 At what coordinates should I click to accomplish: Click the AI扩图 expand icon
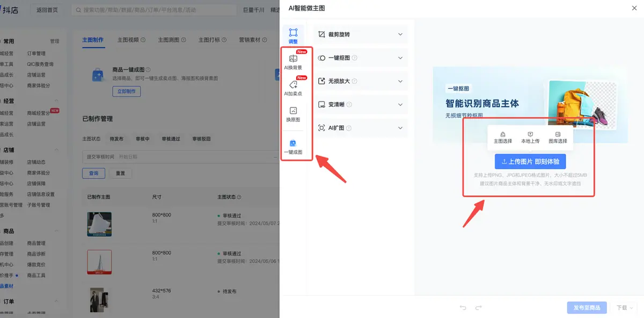pos(321,128)
